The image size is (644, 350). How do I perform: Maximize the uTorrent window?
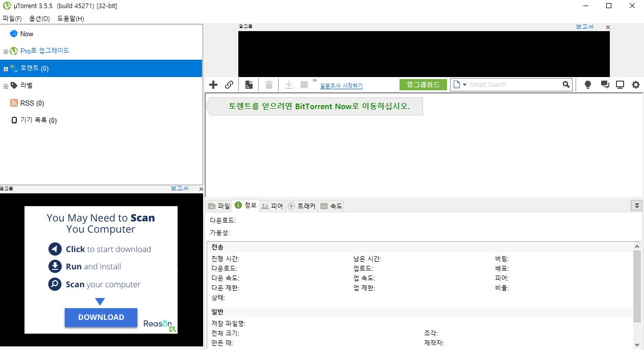coord(609,6)
